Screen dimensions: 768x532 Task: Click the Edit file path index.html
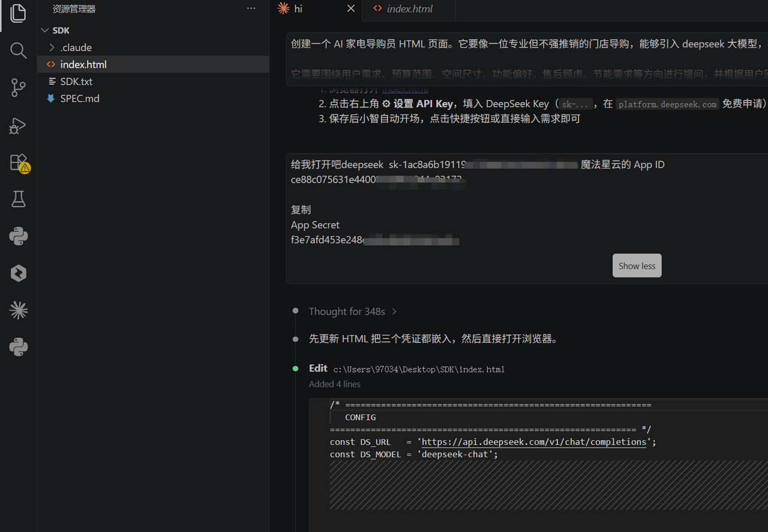419,369
